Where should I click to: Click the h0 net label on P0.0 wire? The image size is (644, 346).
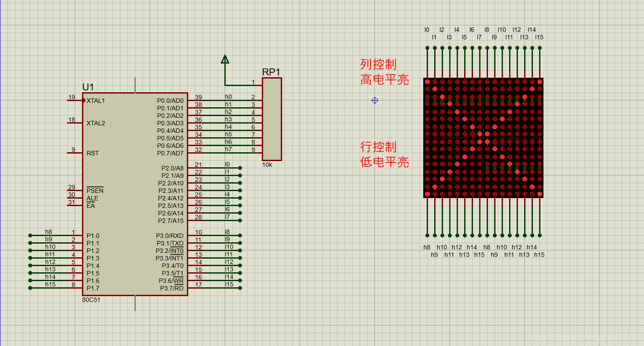[228, 97]
